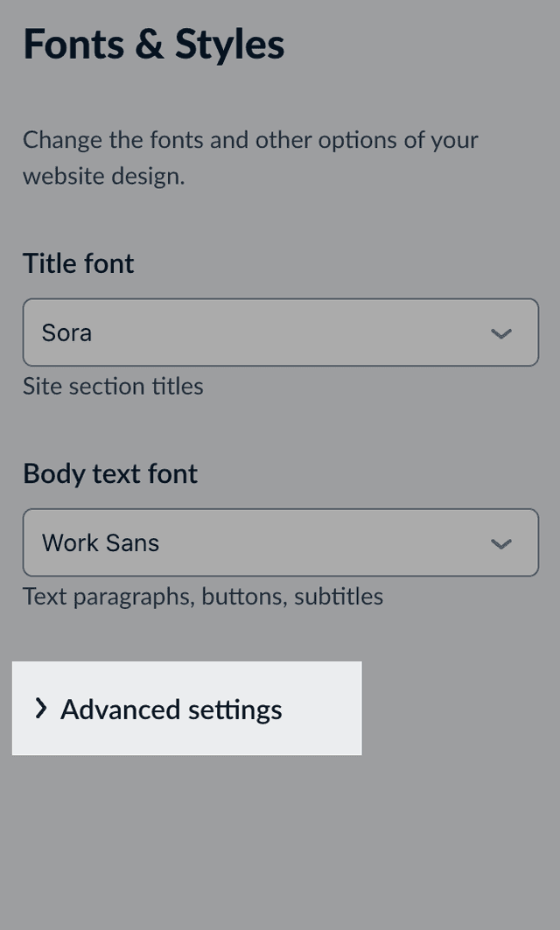Click the "Advanced settings" text label
This screenshot has width=560, height=930.
171,709
